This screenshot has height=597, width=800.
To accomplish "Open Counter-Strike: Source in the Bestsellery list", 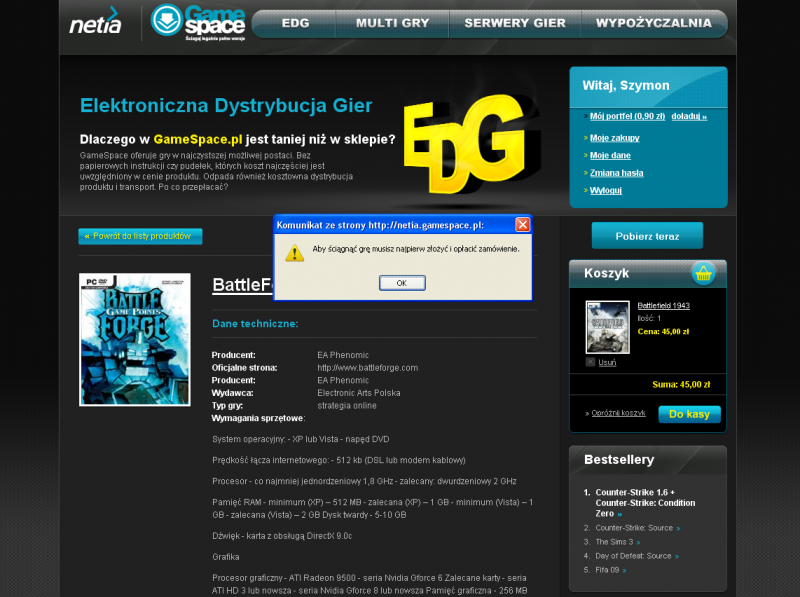I will pos(634,527).
